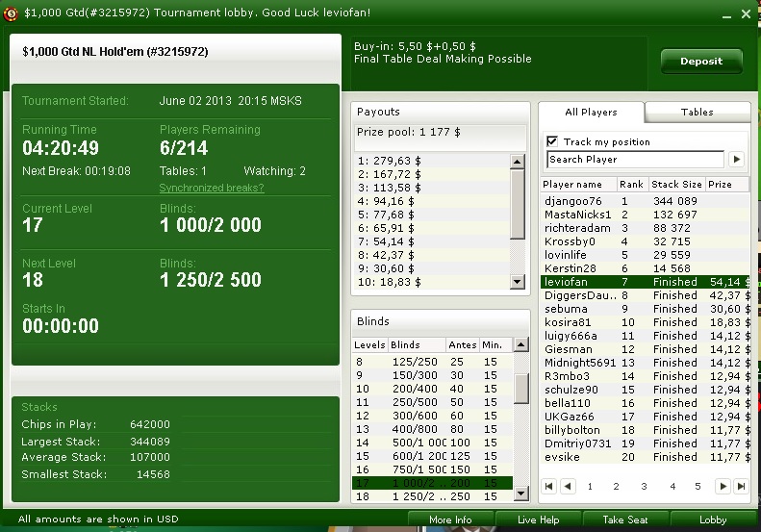Select player Giesman row
The image size is (761, 532).
(645, 349)
